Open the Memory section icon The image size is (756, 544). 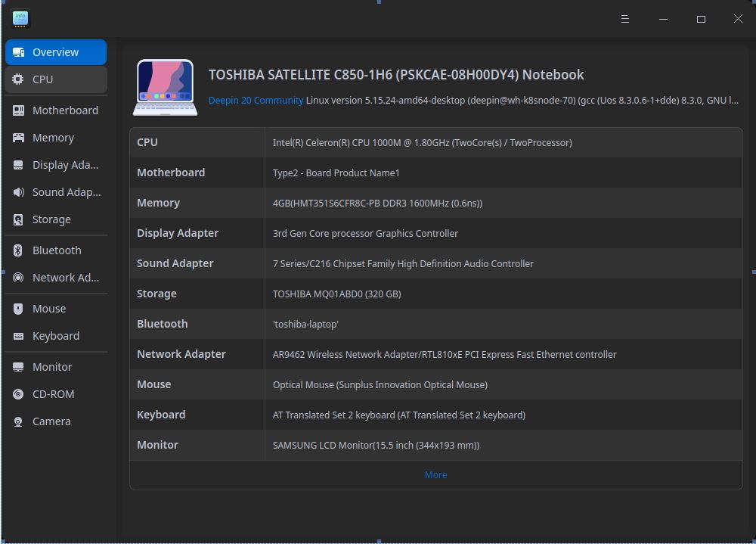tap(18, 138)
